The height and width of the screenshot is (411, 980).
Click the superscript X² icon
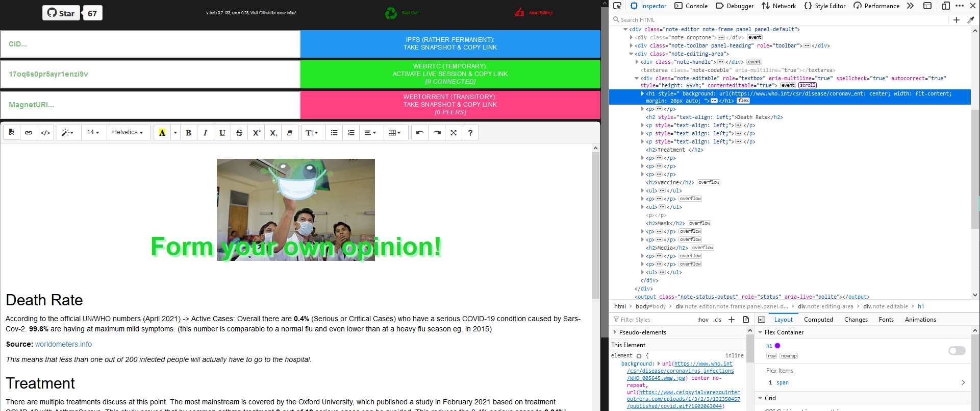256,133
